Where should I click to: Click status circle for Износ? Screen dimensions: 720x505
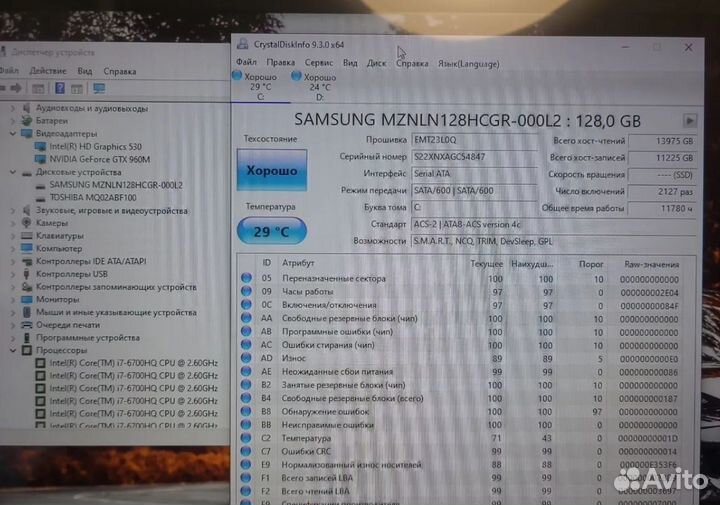(246, 358)
